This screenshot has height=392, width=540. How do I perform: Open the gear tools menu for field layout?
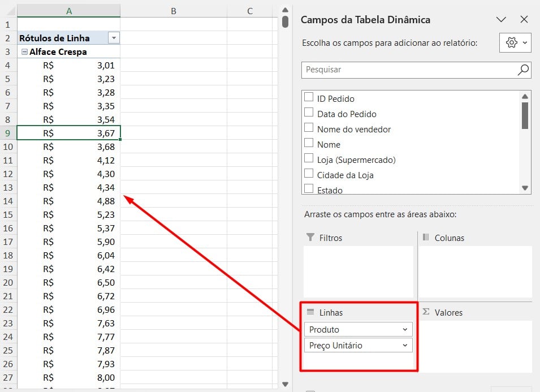[515, 42]
